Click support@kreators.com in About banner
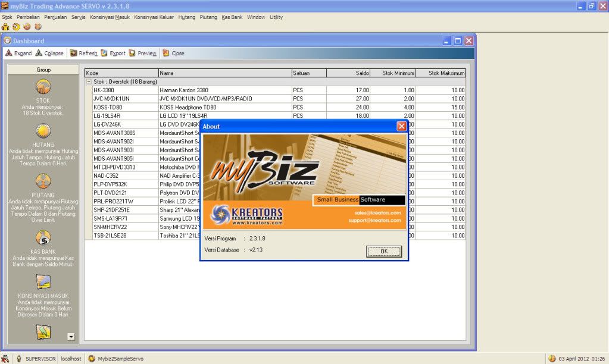The width and height of the screenshot is (609, 364). coord(375,220)
